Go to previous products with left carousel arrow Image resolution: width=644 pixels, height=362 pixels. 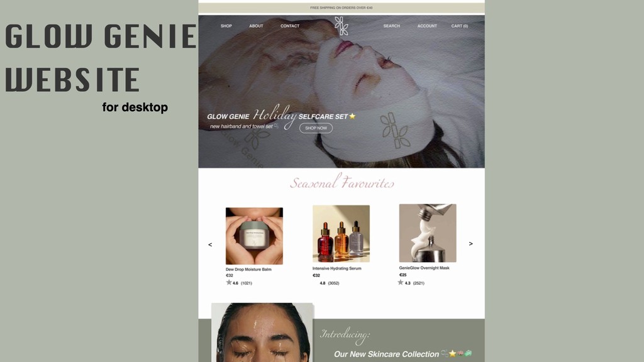pyautogui.click(x=210, y=244)
